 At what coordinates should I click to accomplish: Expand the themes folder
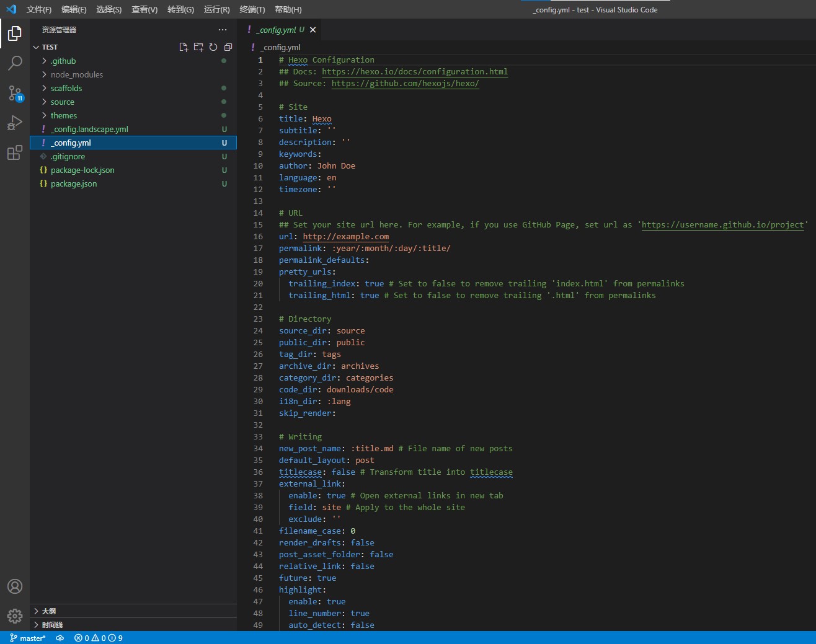(64, 115)
